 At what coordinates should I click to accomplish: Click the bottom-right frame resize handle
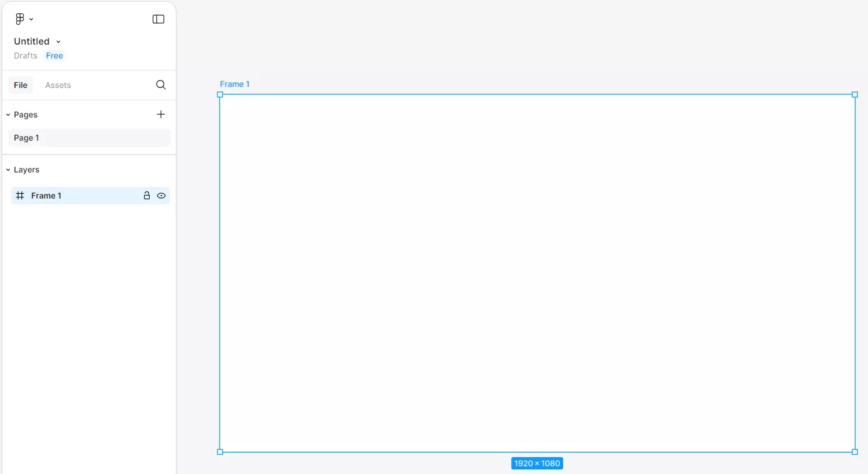[x=855, y=452]
